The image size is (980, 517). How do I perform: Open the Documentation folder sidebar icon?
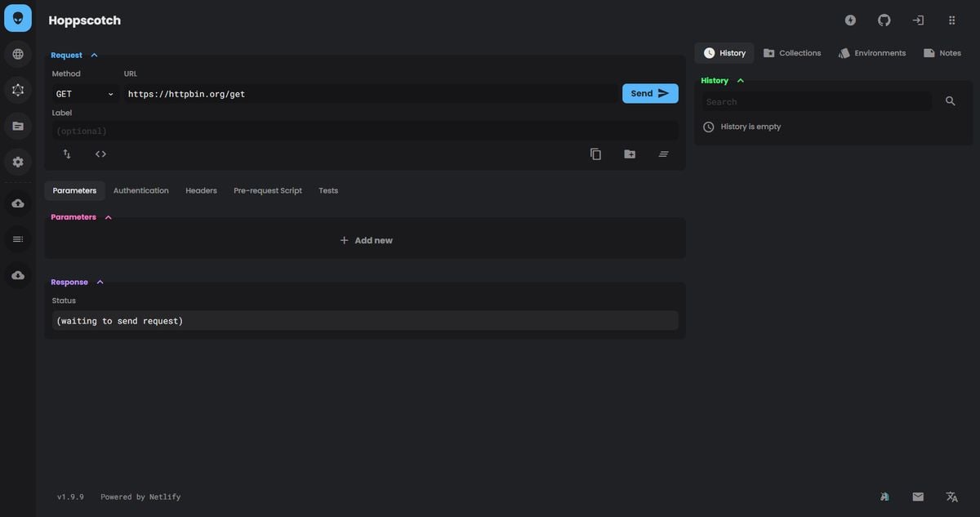18,126
